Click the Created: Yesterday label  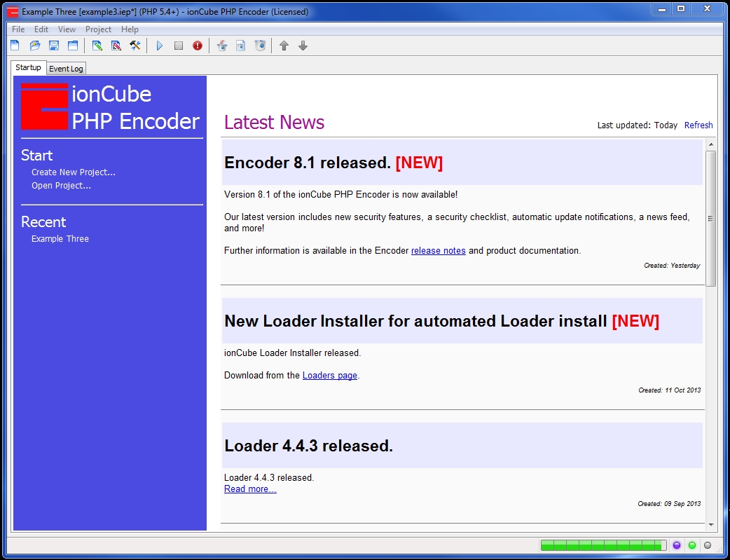click(672, 266)
